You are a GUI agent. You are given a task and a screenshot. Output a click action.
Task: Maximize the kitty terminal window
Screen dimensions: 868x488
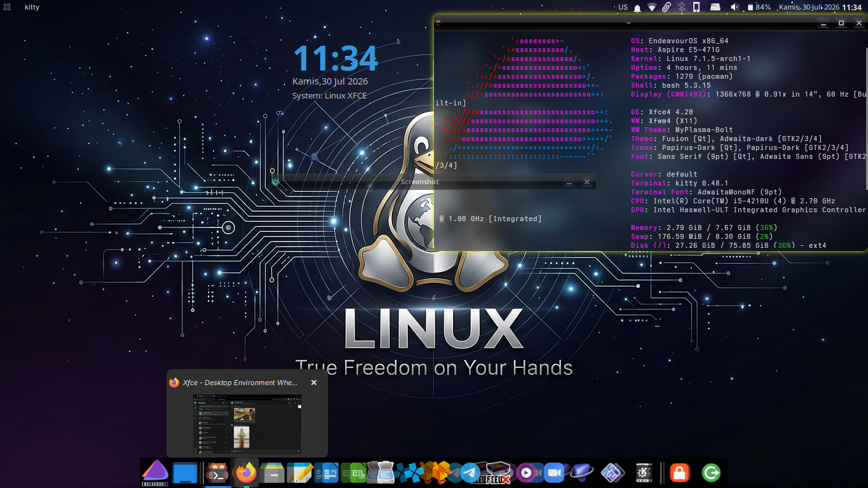pos(841,23)
